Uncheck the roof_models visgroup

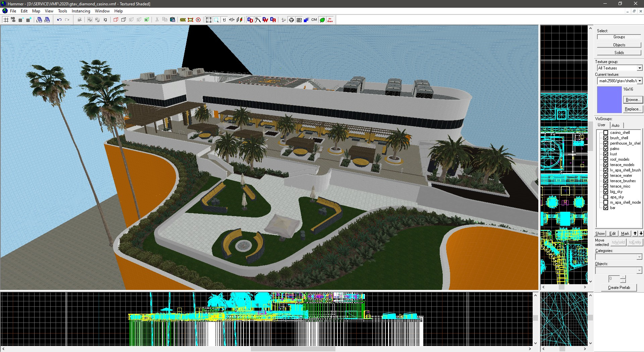click(606, 159)
